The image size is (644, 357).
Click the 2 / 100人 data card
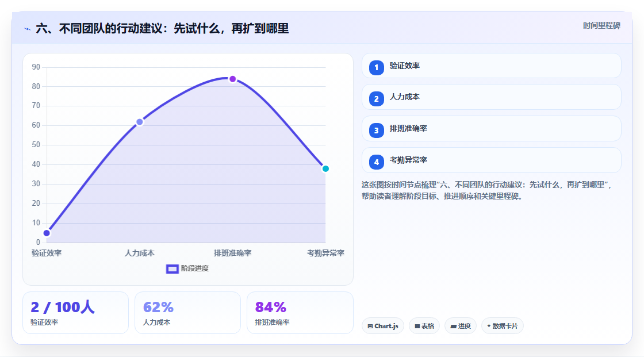coord(75,313)
